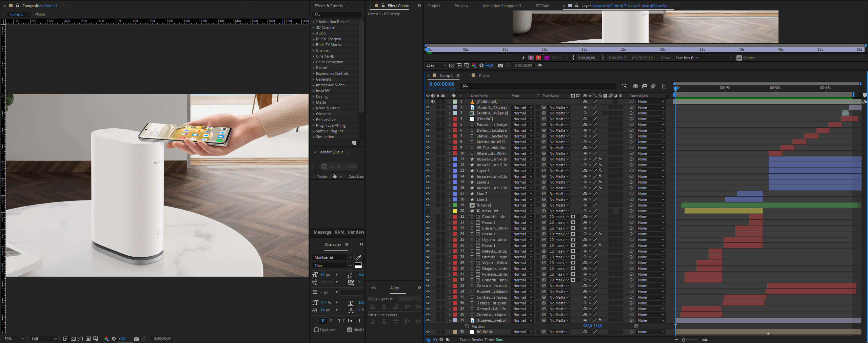This screenshot has width=868, height=343.
Task: Toggle Position stopwatch on layer 39
Action: point(467,326)
